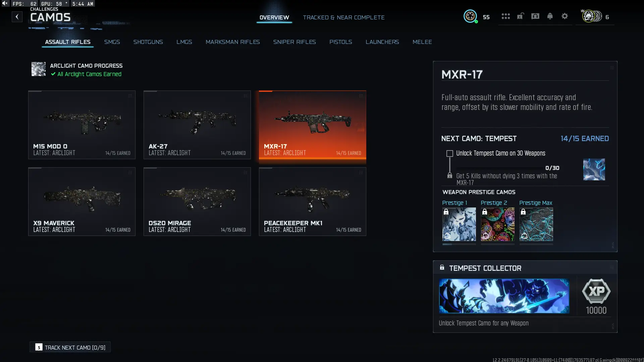Toggle tracking with Track Next Camo button
The height and width of the screenshot is (362, 644).
coord(70,347)
